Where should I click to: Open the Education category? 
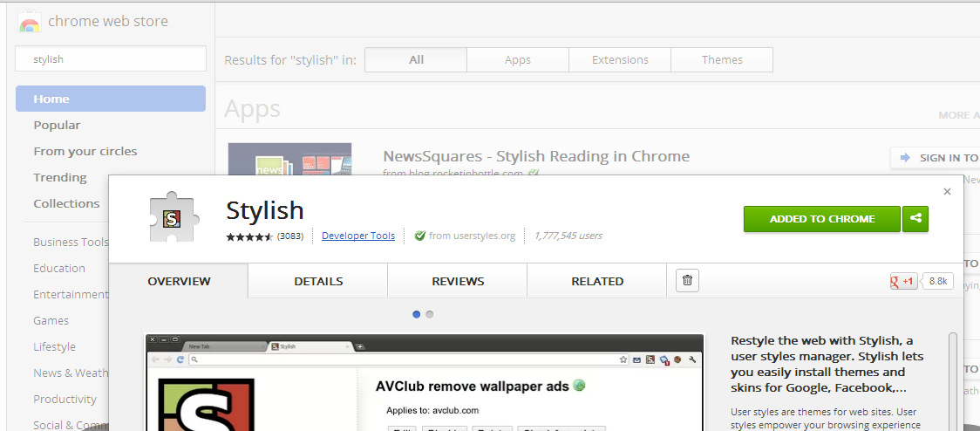[59, 269]
